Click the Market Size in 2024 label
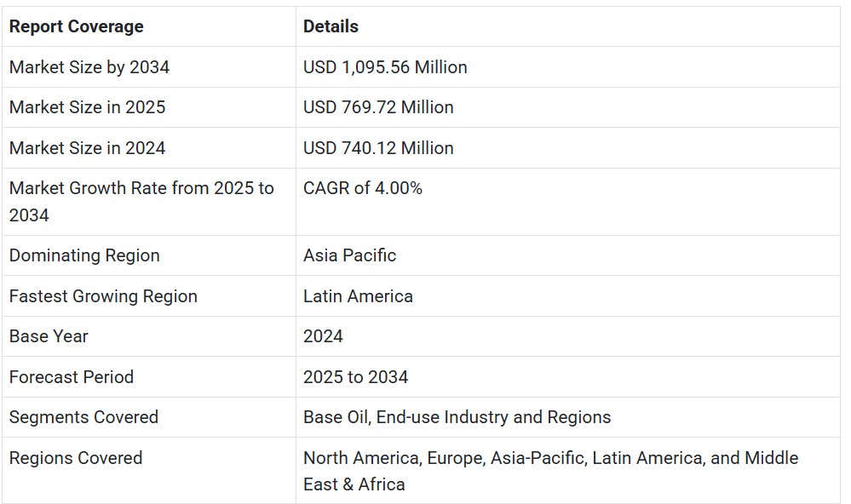This screenshot has width=851, height=504. click(x=88, y=148)
